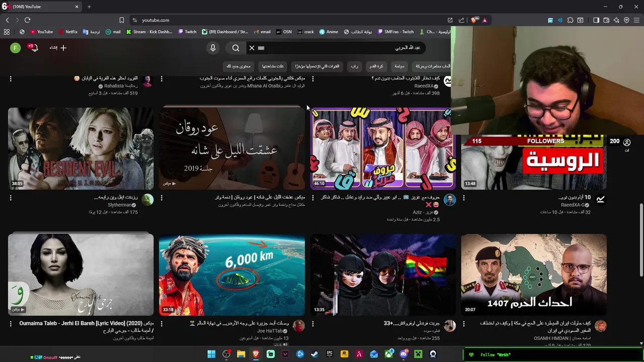Open the OSAMH HMDAN channel avatar
Screen dimensions: 644x362
pyautogui.click(x=601, y=326)
